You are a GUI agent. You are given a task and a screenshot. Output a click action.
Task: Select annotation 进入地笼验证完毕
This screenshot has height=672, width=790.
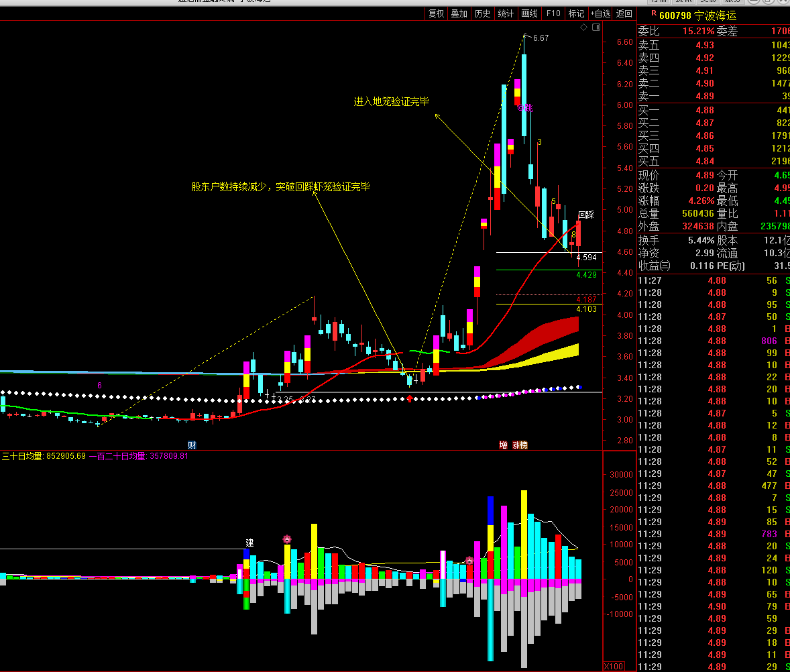pos(391,101)
